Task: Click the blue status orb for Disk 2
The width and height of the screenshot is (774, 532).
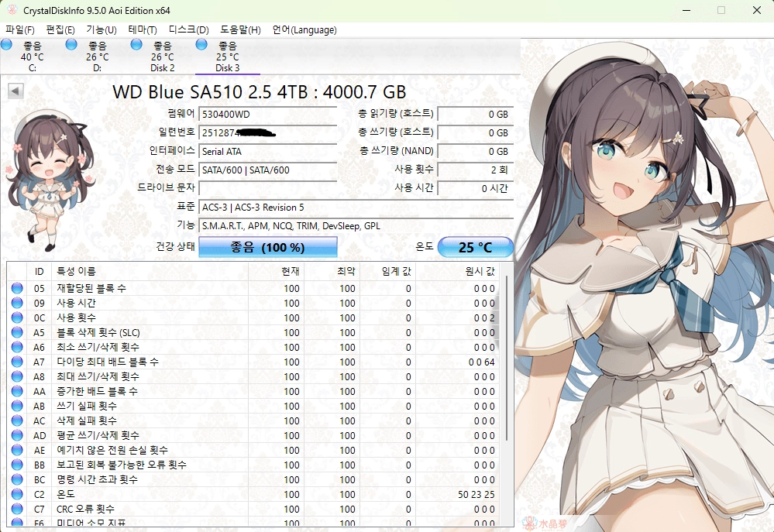Action: pyautogui.click(x=136, y=44)
